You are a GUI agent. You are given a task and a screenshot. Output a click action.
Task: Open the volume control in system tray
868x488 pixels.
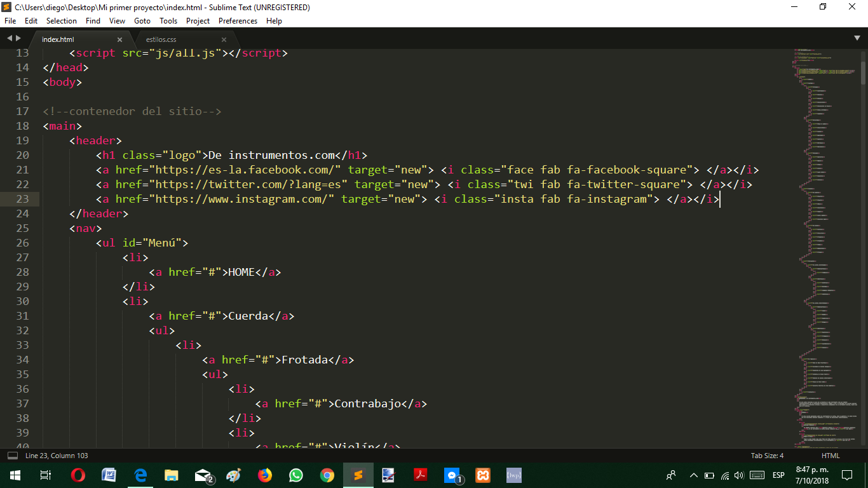[x=738, y=475]
